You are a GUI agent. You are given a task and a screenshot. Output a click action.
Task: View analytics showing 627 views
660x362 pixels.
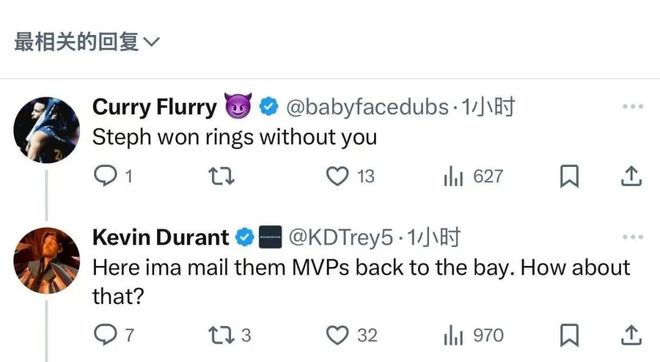(x=473, y=176)
